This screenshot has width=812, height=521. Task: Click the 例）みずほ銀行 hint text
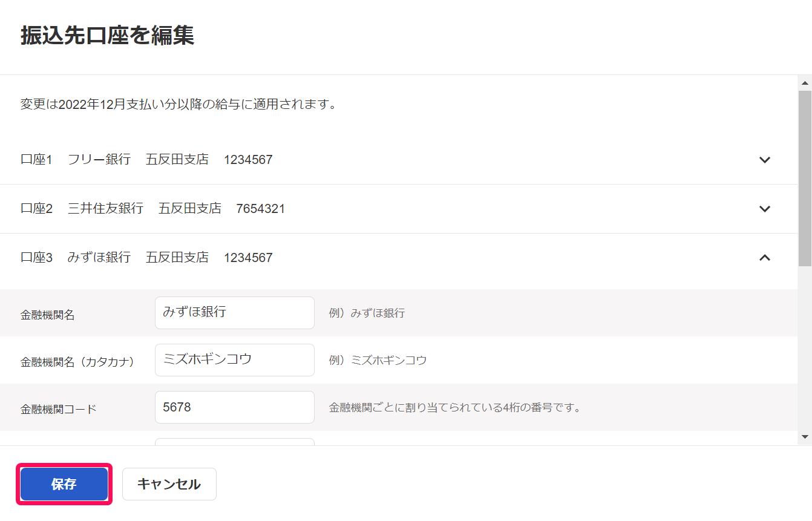(x=367, y=313)
